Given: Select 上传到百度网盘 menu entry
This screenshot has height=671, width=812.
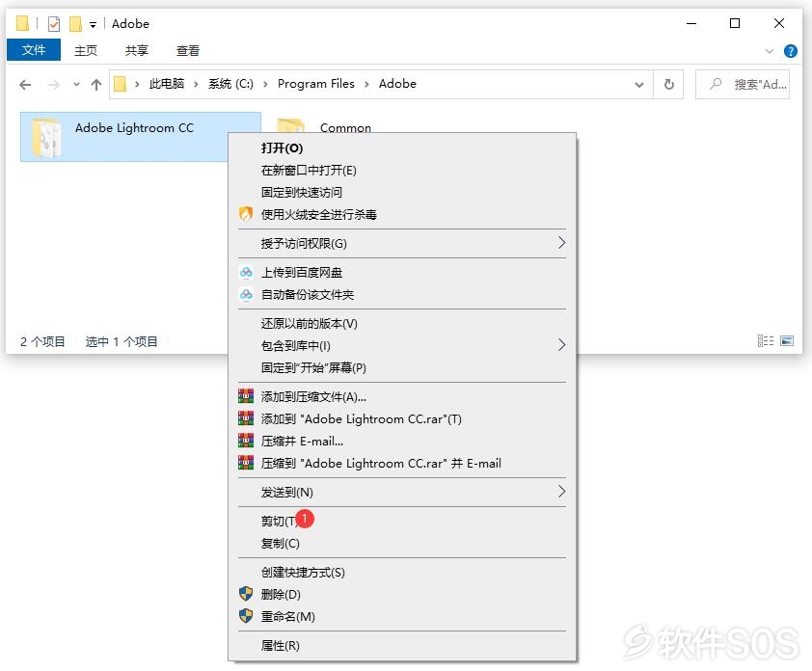Looking at the screenshot, I should (x=402, y=272).
